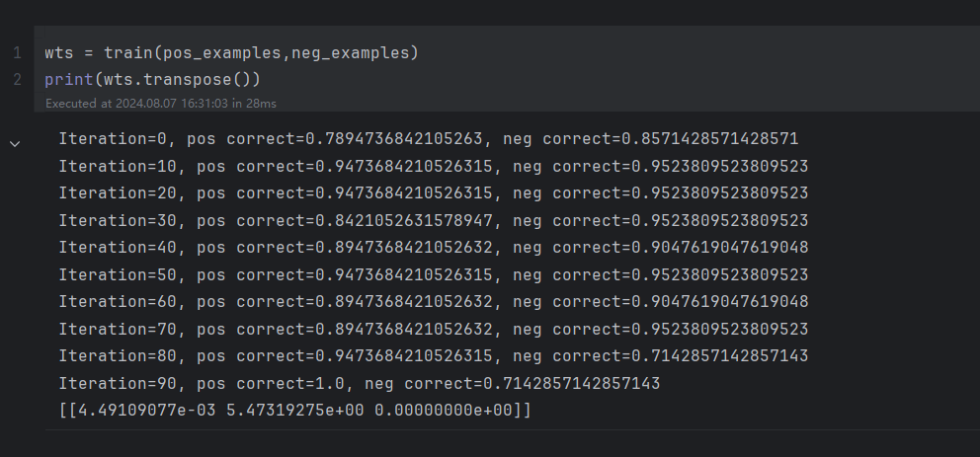Click the neg correct value for Iteration=50
The height and width of the screenshot is (457, 980).
click(x=720, y=274)
